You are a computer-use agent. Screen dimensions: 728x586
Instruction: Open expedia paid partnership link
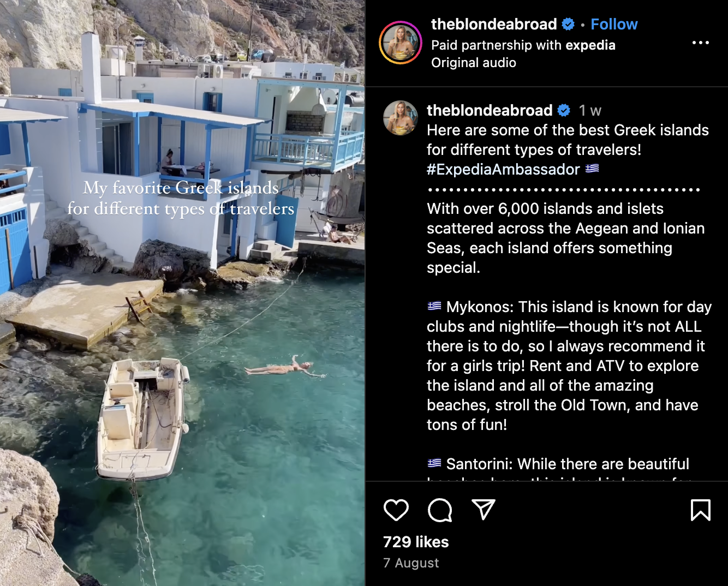click(x=590, y=45)
